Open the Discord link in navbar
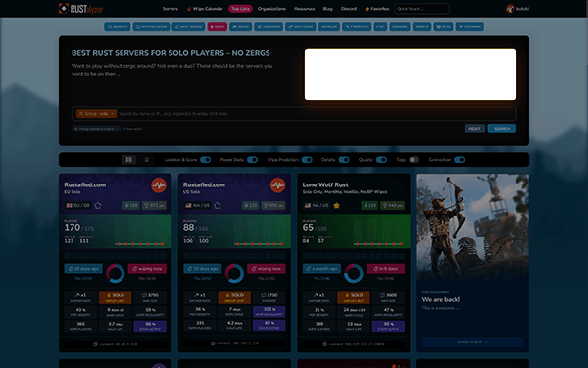This screenshot has width=588, height=368. point(349,8)
